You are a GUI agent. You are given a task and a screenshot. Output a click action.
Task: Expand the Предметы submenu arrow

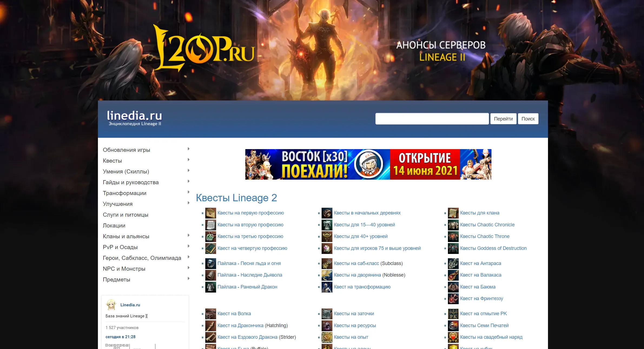[189, 278]
